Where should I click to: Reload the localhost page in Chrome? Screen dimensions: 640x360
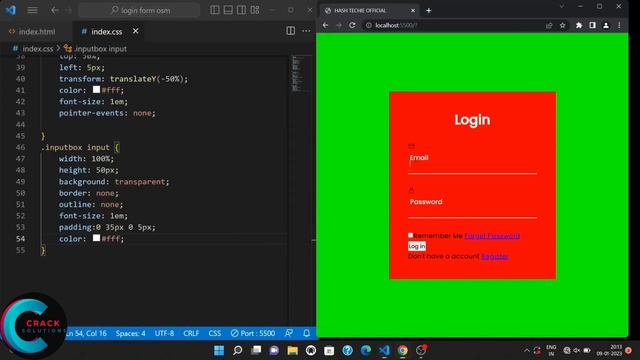[352, 25]
